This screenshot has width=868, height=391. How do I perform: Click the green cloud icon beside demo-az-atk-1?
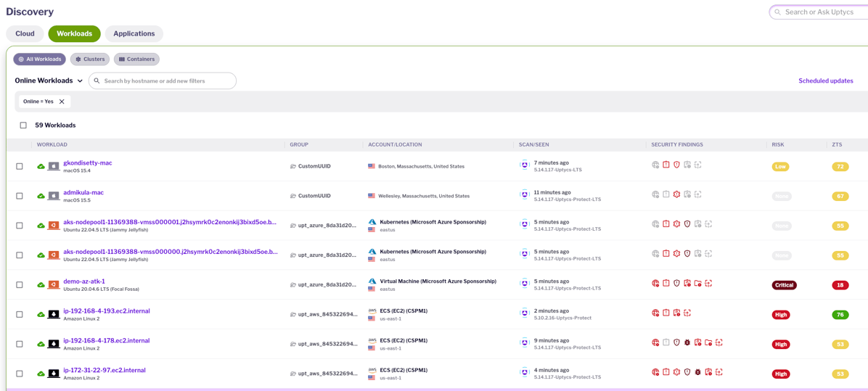pyautogui.click(x=41, y=284)
